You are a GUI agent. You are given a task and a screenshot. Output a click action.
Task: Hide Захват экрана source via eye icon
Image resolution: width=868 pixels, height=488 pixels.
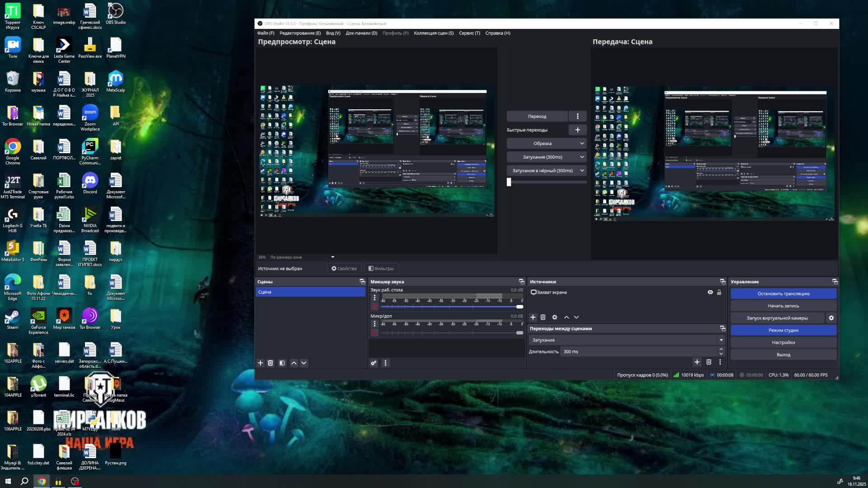tap(710, 292)
